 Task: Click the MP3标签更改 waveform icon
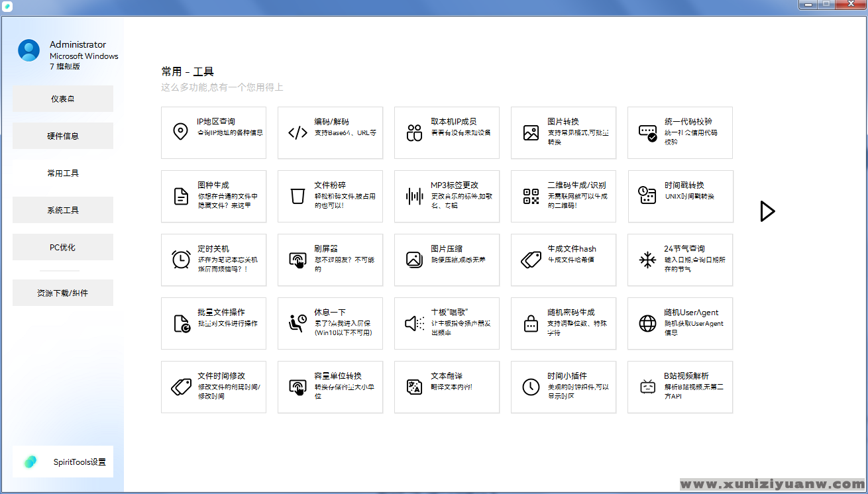414,196
